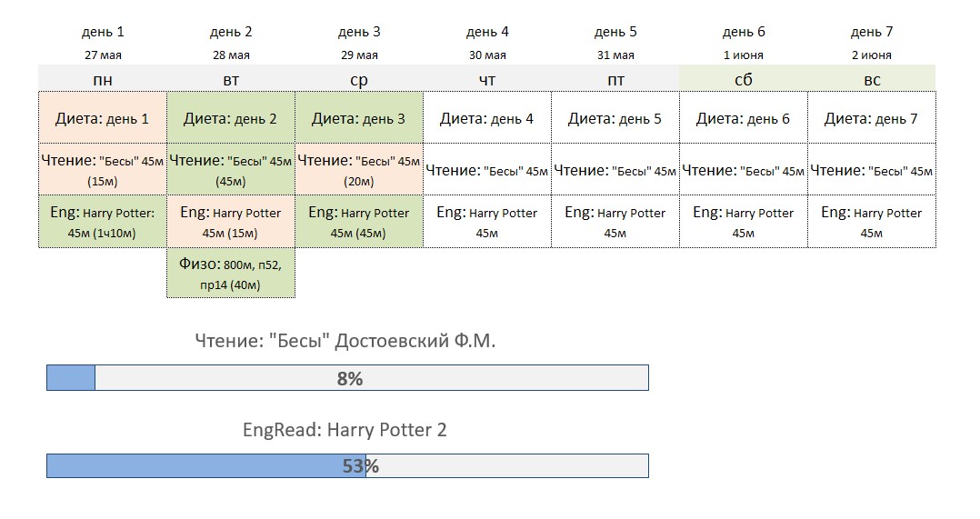This screenshot has width=980, height=519.
Task: Select the 'вс' weekday header cell
Action: point(871,79)
